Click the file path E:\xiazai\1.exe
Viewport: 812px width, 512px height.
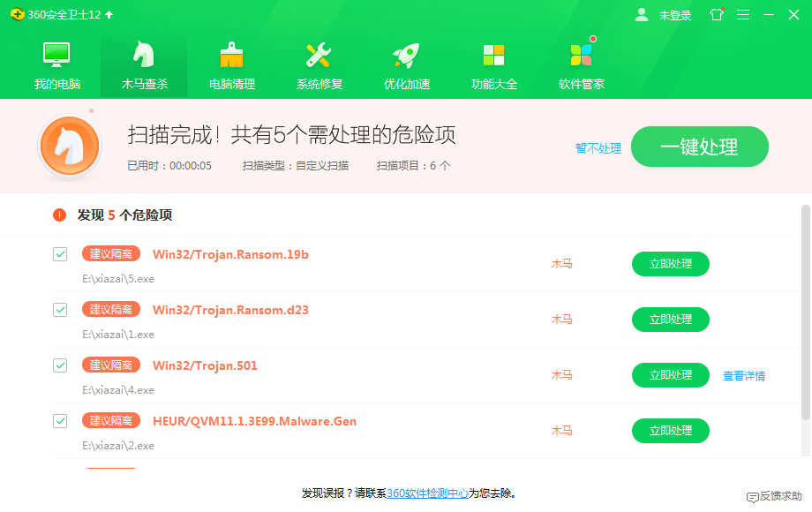(118, 335)
